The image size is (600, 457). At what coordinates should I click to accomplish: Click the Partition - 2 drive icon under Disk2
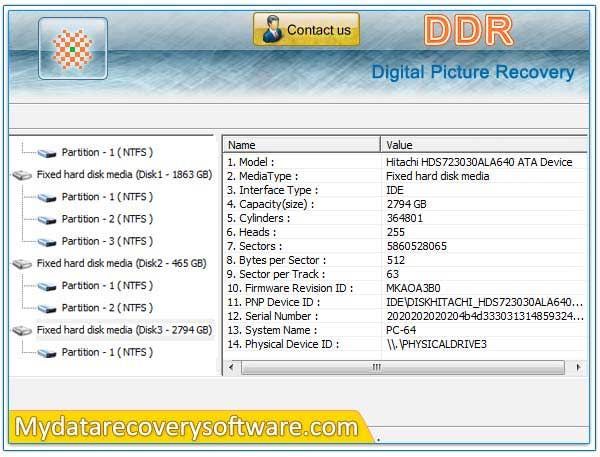pyautogui.click(x=47, y=308)
